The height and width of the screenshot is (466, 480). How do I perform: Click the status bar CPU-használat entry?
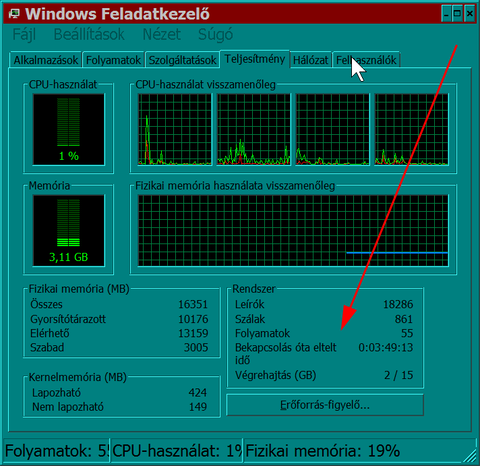pyautogui.click(x=177, y=451)
